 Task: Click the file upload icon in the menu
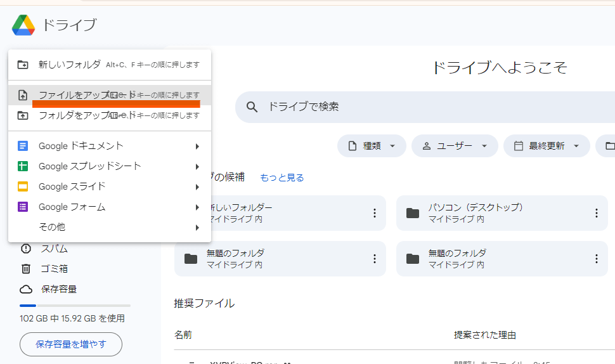pyautogui.click(x=23, y=95)
